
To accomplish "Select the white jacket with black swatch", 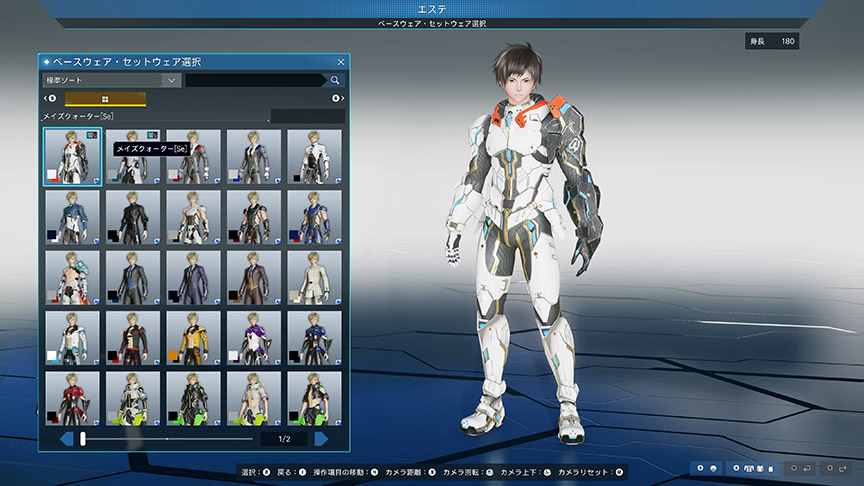I will pos(315,157).
